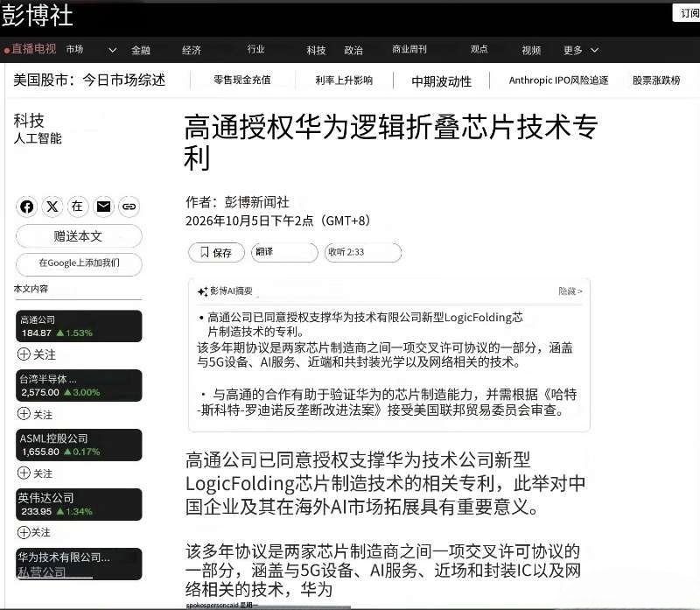Viewport: 700px width, 610px height.
Task: Open the 市场 menu item
Action: (75, 49)
